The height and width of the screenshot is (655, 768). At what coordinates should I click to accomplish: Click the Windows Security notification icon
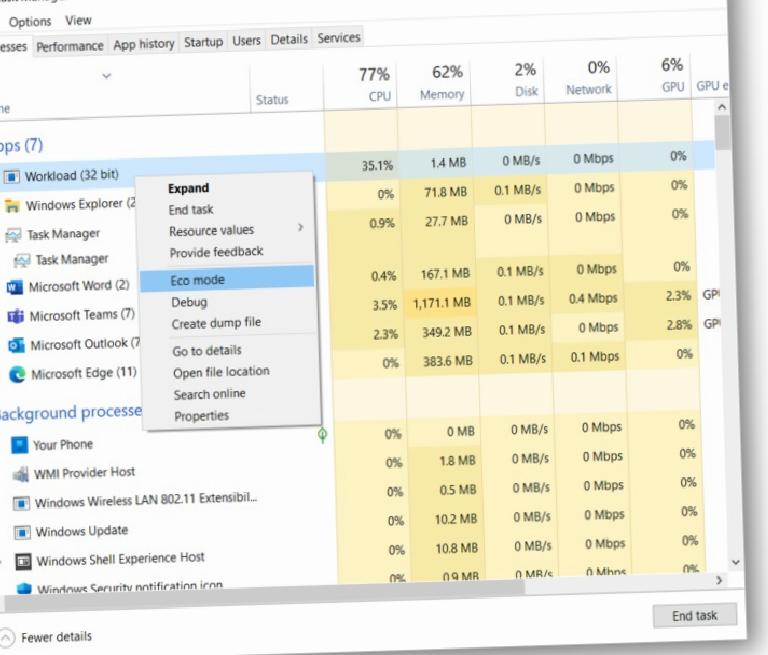tap(24, 588)
